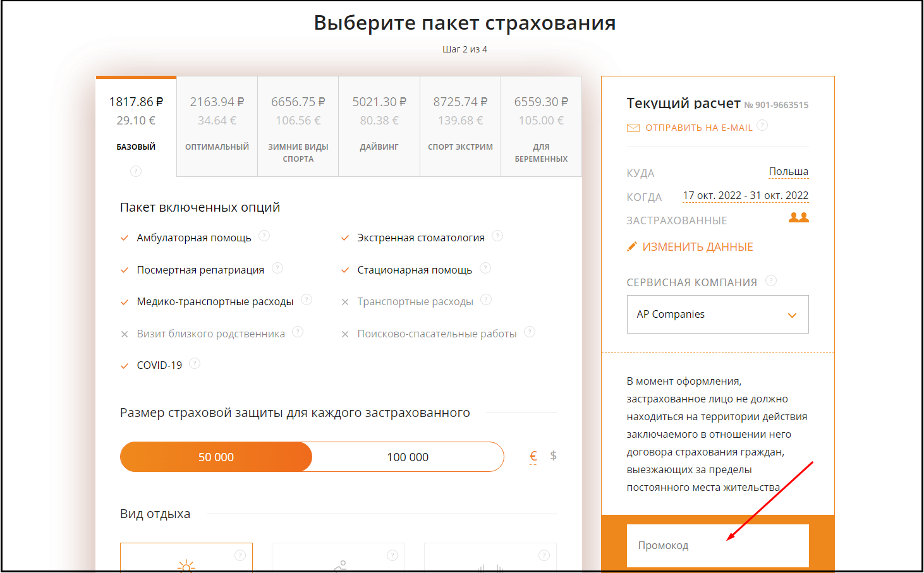This screenshot has height=573, width=924.
Task: Set coverage amount to 100 000
Action: [x=408, y=457]
